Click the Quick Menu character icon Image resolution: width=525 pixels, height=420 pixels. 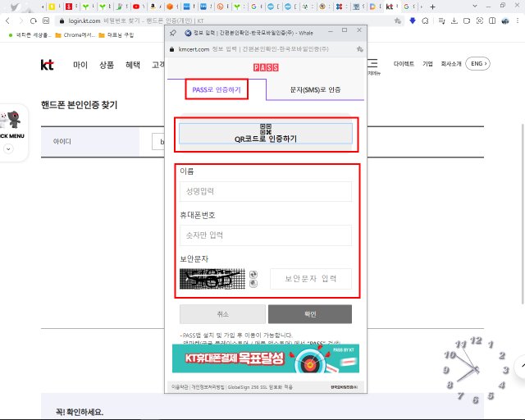coord(11,120)
